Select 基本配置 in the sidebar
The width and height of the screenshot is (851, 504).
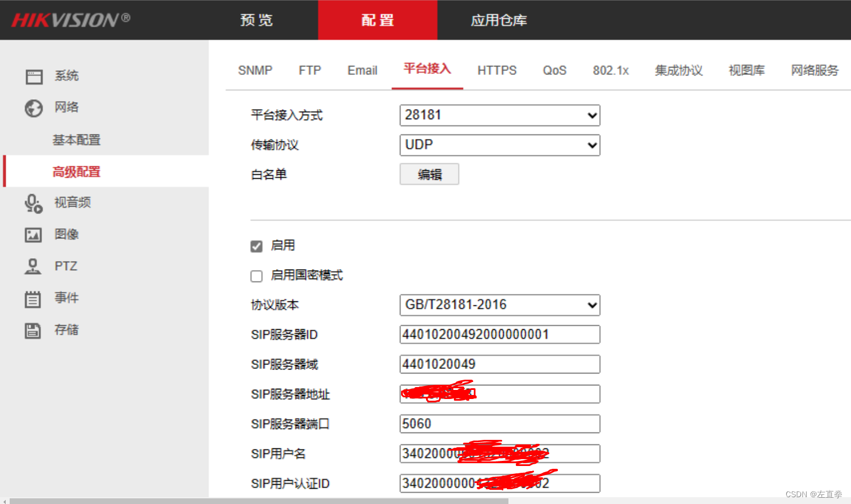point(76,140)
